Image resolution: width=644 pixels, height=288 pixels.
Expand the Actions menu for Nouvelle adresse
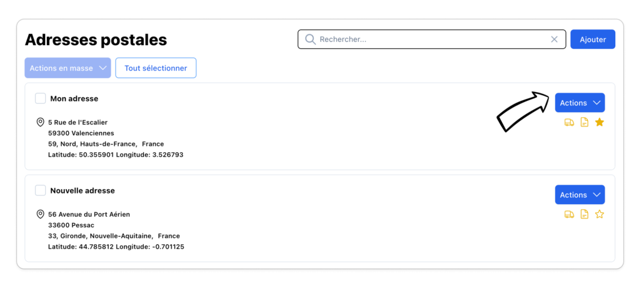tap(580, 195)
